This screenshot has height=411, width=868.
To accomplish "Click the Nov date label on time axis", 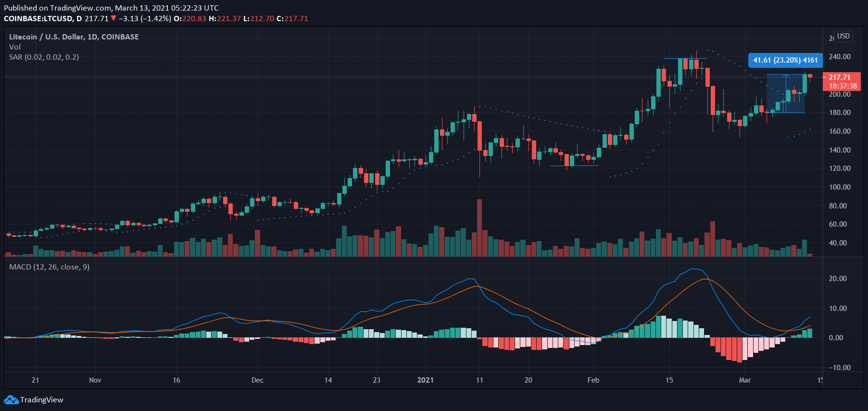I will [x=95, y=380].
